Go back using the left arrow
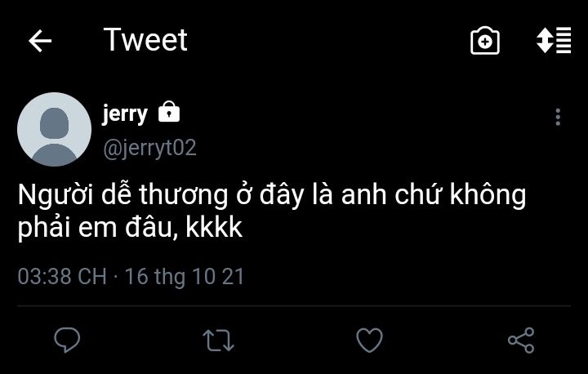 click(40, 41)
